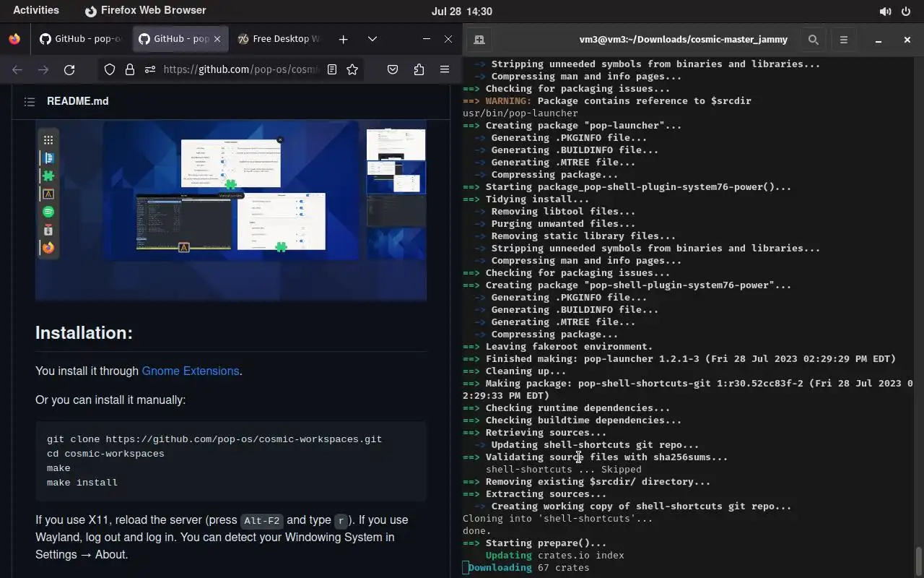This screenshot has width=924, height=578.
Task: Open README outline list icon
Action: point(30,102)
